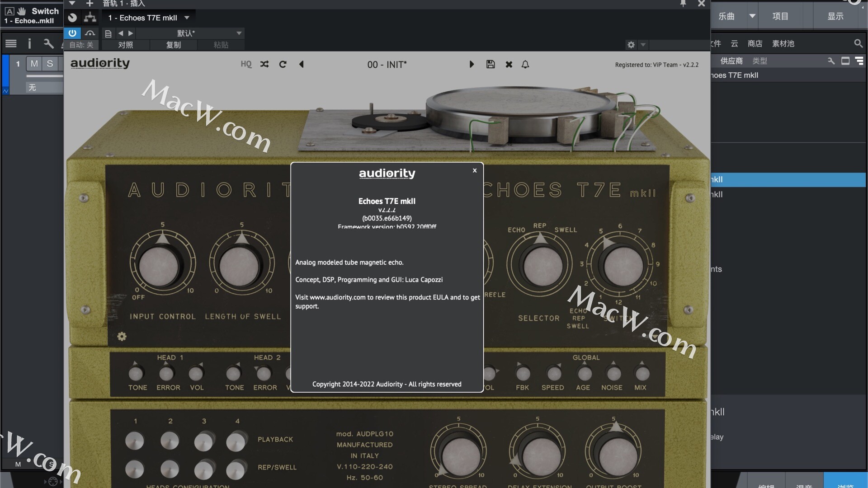The image size is (868, 488).
Task: Adjust the global NOISE knob
Action: (x=613, y=373)
